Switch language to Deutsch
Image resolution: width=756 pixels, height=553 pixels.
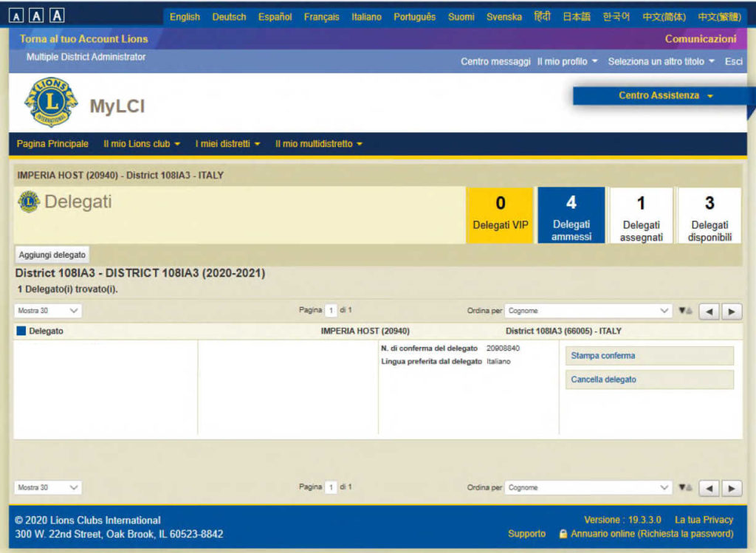(229, 17)
